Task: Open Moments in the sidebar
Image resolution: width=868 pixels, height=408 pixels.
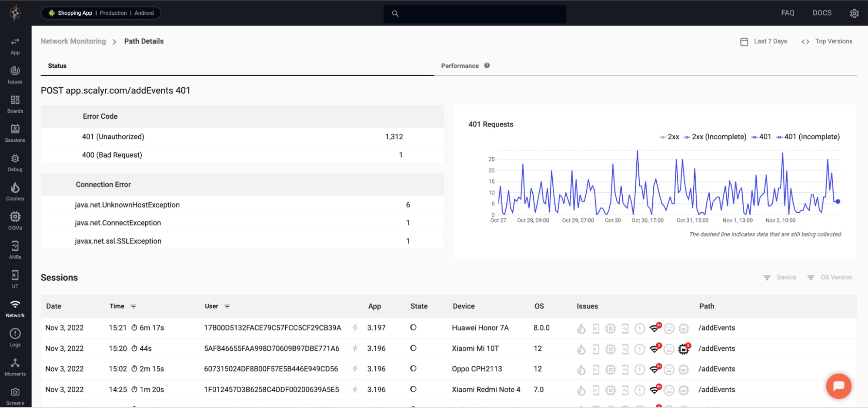Action: tap(15, 367)
